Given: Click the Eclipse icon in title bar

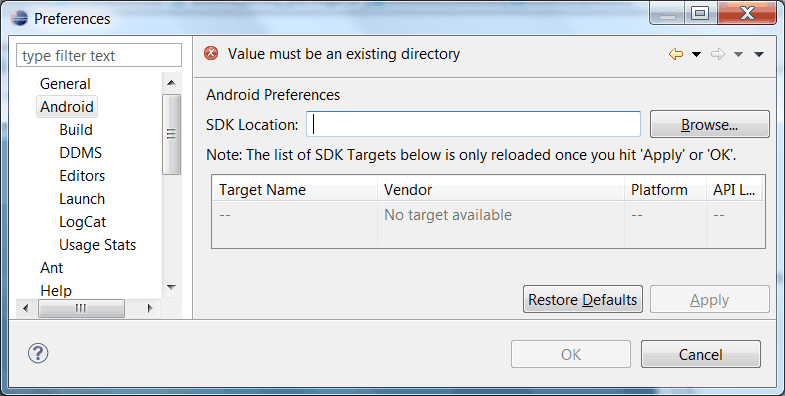Looking at the screenshot, I should coord(19,19).
